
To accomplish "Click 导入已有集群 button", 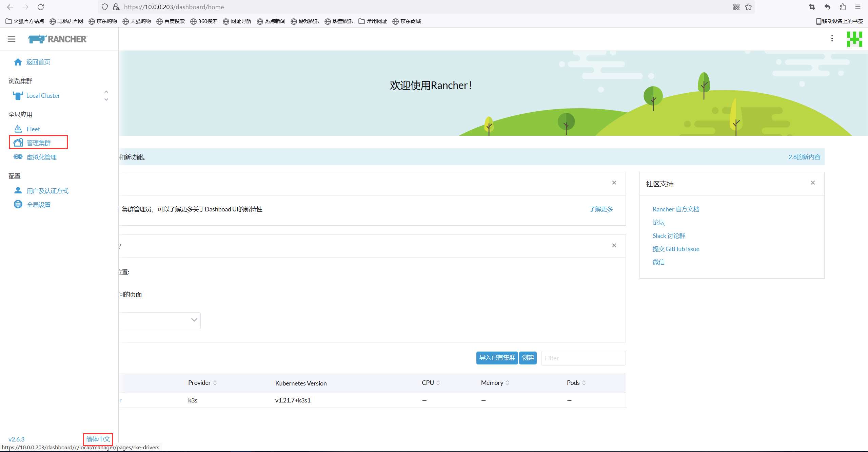I will click(x=497, y=358).
